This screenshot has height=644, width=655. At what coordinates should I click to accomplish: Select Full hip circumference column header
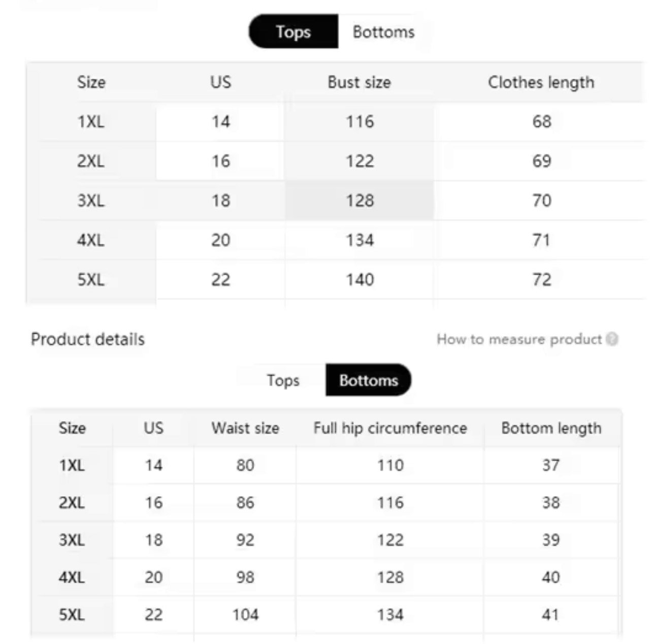click(390, 428)
